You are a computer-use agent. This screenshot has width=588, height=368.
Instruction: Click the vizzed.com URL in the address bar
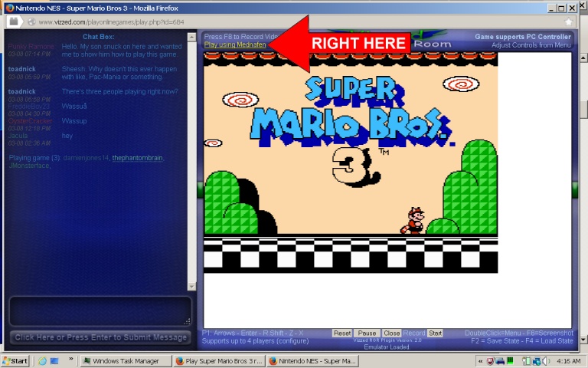point(111,22)
